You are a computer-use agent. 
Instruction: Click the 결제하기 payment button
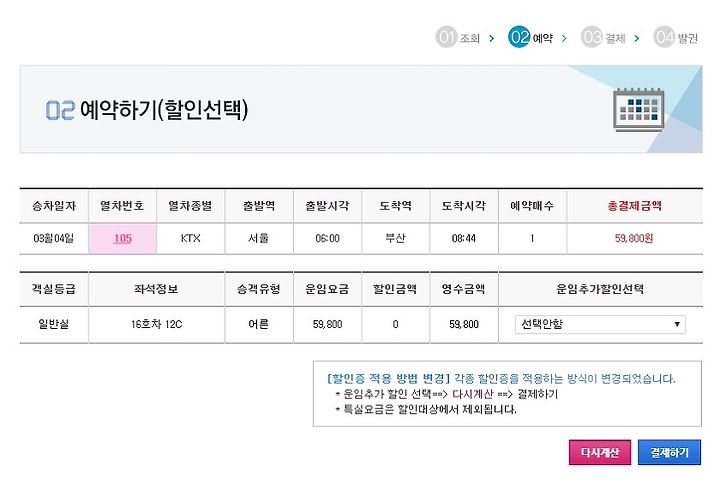tap(669, 452)
